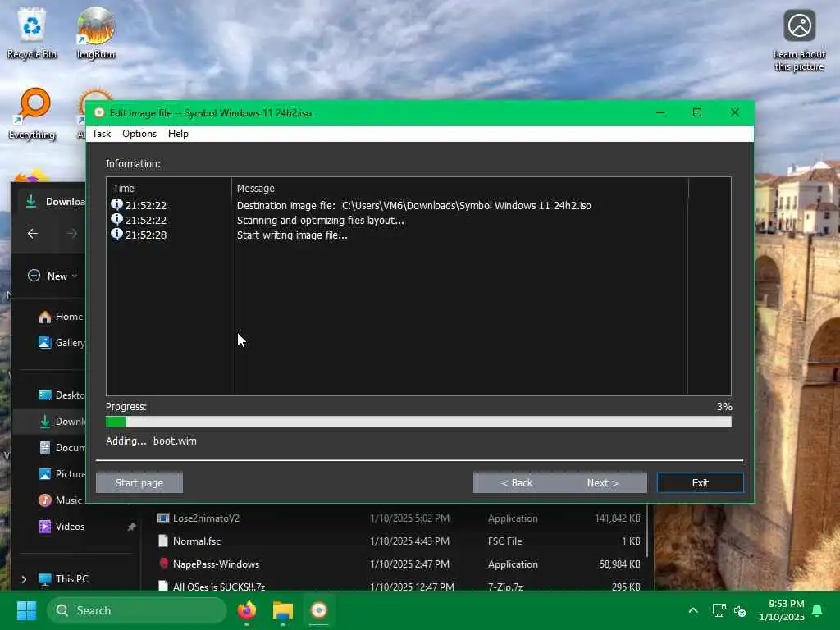Click info icon for 21:52:28 entry
The height and width of the screenshot is (630, 840).
coord(116,234)
